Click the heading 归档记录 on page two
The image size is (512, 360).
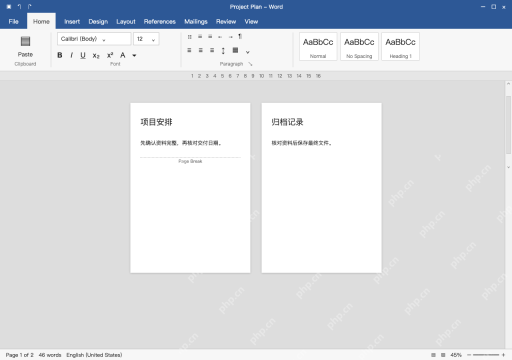(287, 122)
